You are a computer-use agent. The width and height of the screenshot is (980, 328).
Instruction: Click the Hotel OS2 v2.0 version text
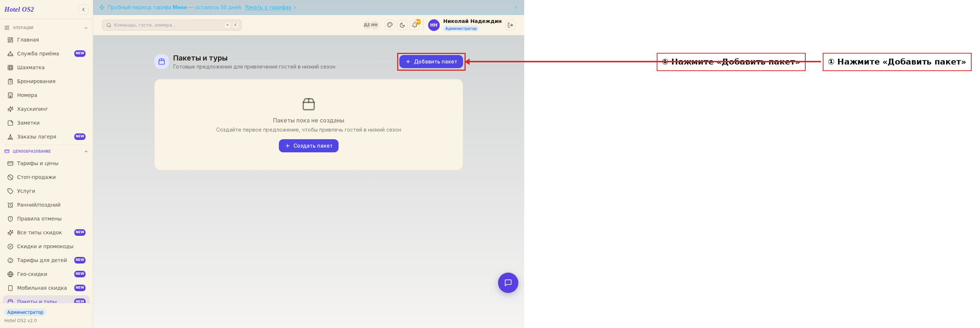[x=20, y=321]
